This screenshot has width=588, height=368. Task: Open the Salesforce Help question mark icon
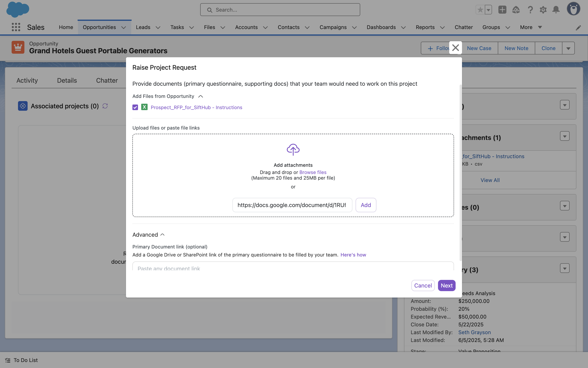click(530, 10)
